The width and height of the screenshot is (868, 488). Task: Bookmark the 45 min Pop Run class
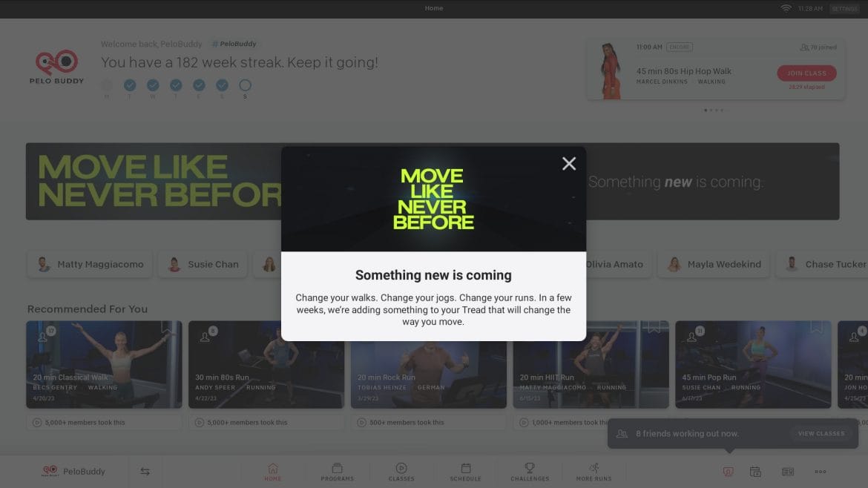[816, 327]
